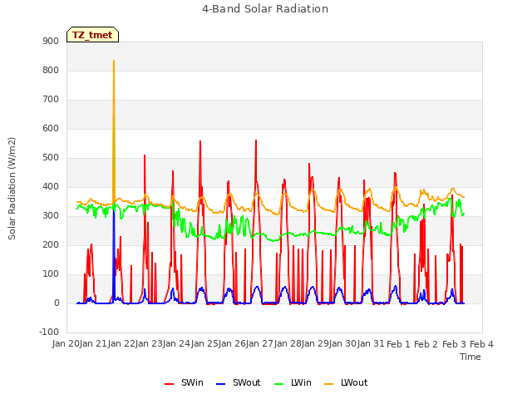Screen dimensions: 532x399
Task: Click the -100 y-axis tick label
Action: tap(49, 332)
